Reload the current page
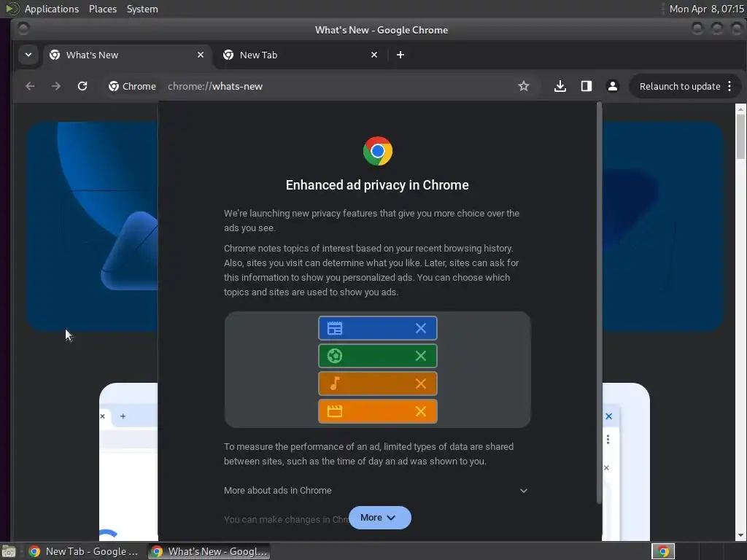 [82, 86]
